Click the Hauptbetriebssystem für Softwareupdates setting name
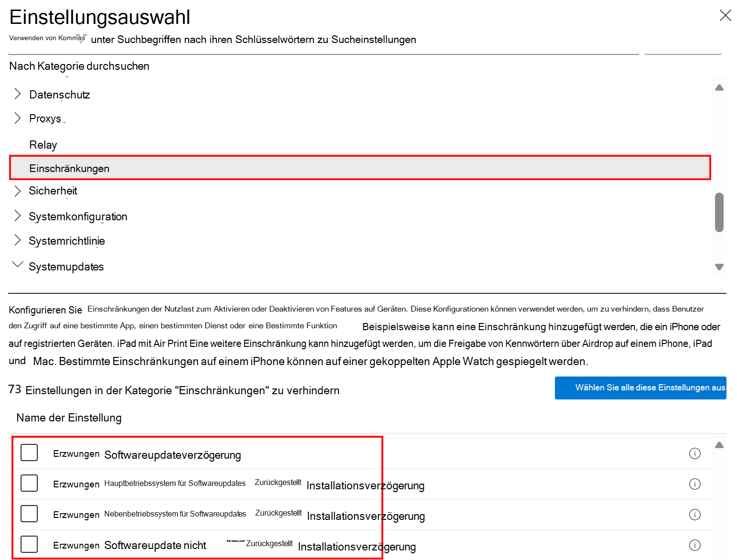The image size is (737, 560). coord(238,485)
